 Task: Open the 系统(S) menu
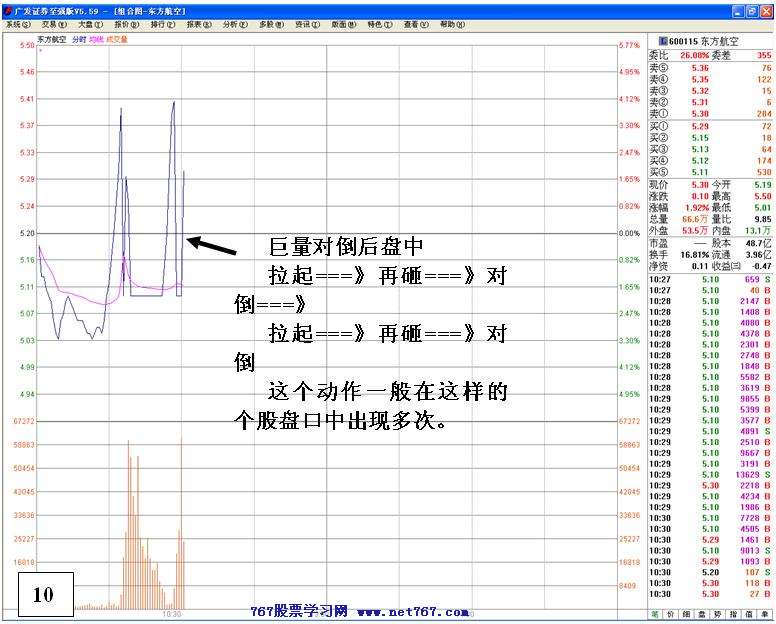pos(18,24)
